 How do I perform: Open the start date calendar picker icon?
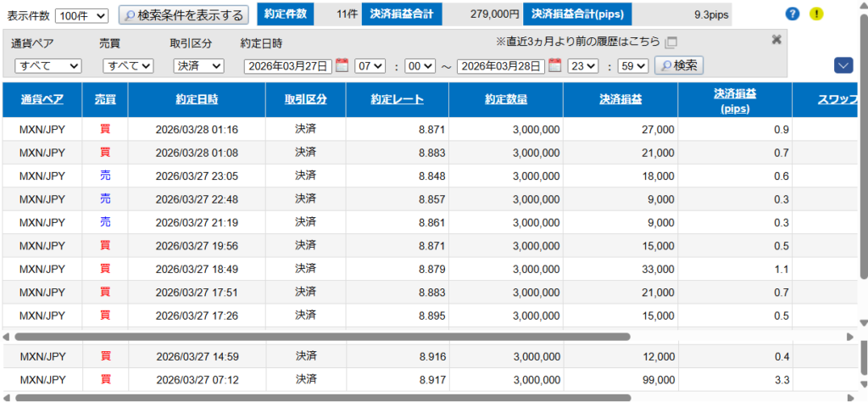[x=342, y=65]
